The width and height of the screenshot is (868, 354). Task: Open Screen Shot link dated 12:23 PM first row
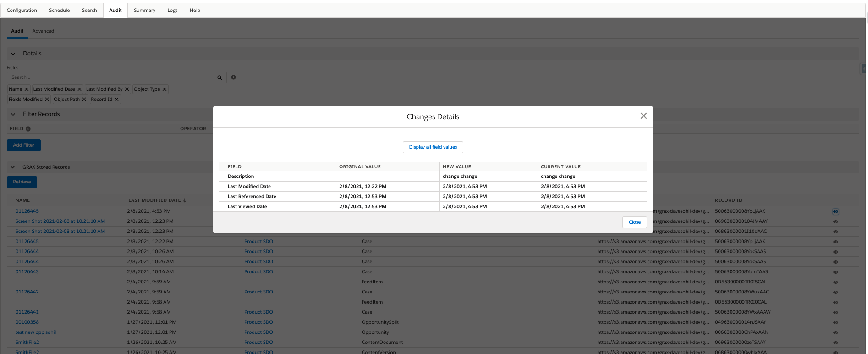60,221
